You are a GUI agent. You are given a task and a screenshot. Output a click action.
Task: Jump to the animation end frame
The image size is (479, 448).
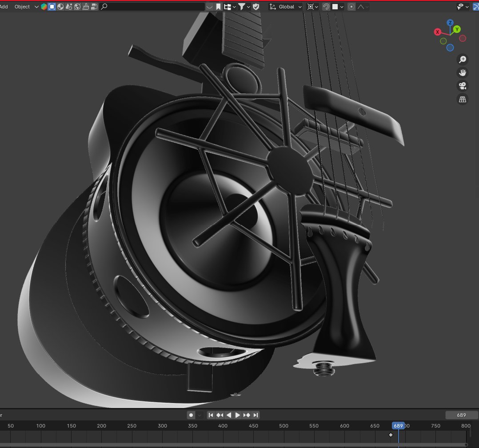255,415
